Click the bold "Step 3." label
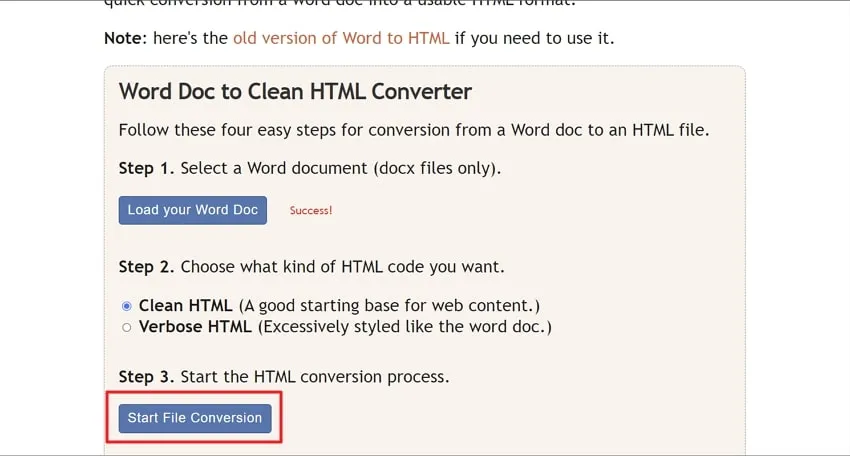 click(147, 377)
